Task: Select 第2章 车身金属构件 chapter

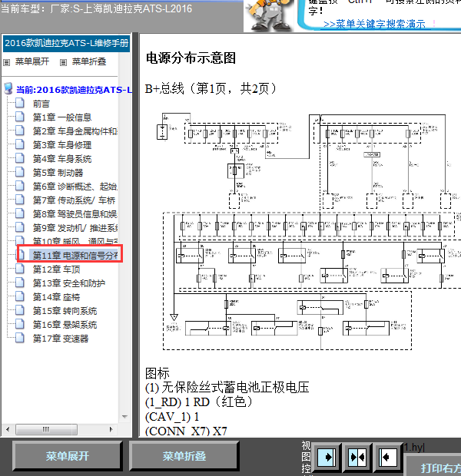Action: 75,131
